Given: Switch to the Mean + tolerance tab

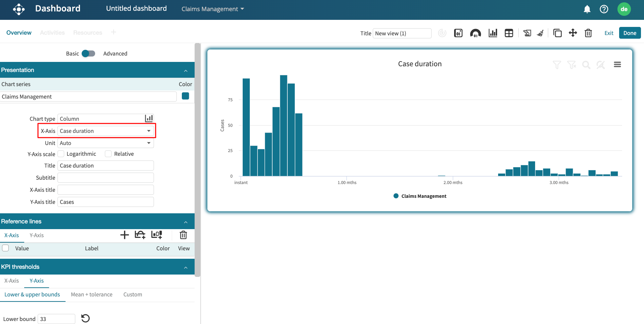Looking at the screenshot, I should coord(91,294).
